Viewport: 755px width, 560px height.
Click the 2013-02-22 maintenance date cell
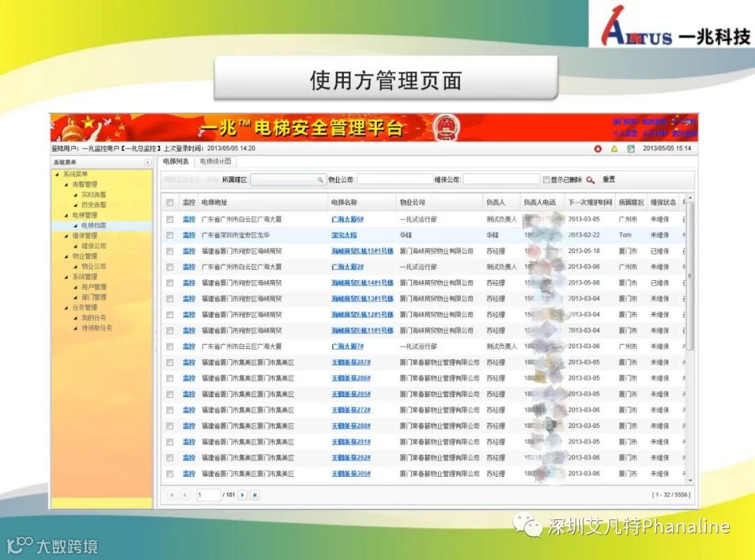[584, 236]
